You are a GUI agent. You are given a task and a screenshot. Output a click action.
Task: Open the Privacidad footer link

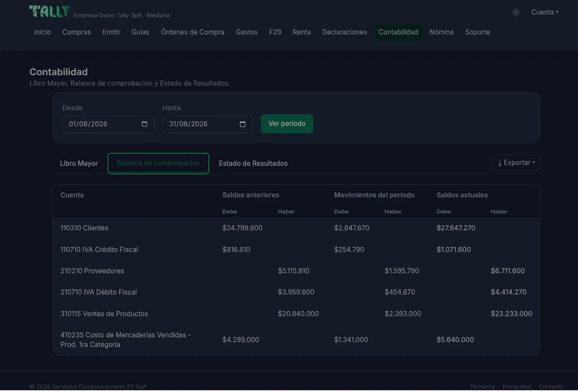pyautogui.click(x=517, y=387)
